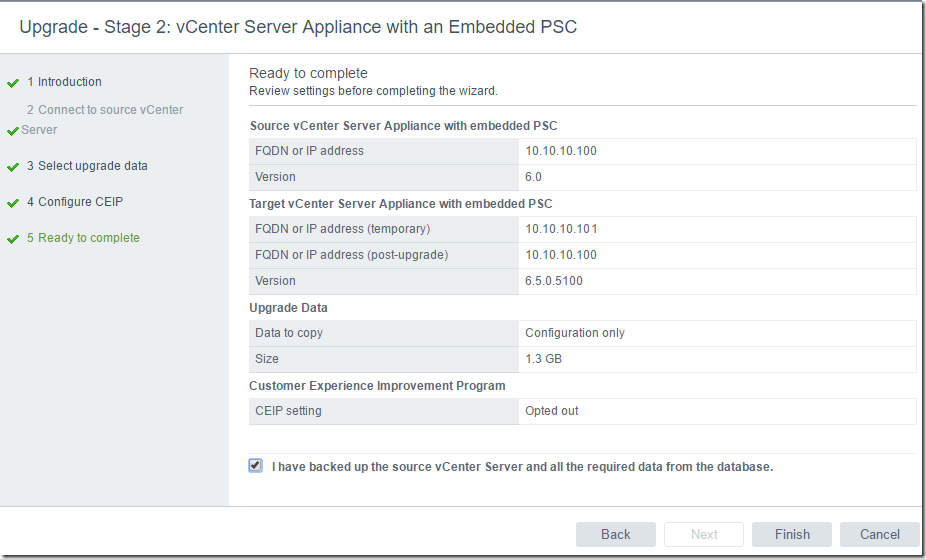Viewport: 926px width, 559px height.
Task: Select step 5 Ready to complete
Action: [83, 238]
